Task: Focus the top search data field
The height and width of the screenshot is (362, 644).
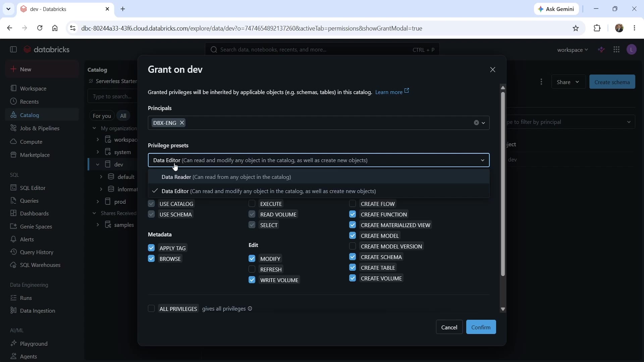Action: [x=322, y=50]
